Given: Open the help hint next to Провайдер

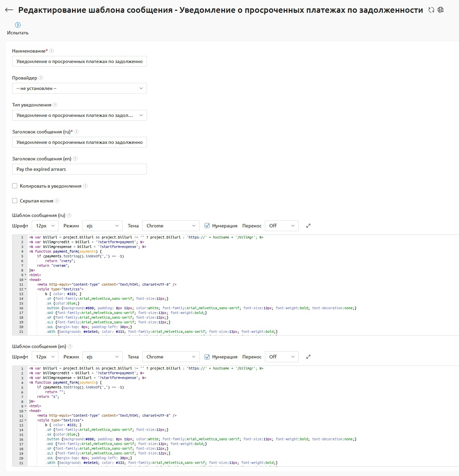Looking at the screenshot, I should (x=41, y=78).
